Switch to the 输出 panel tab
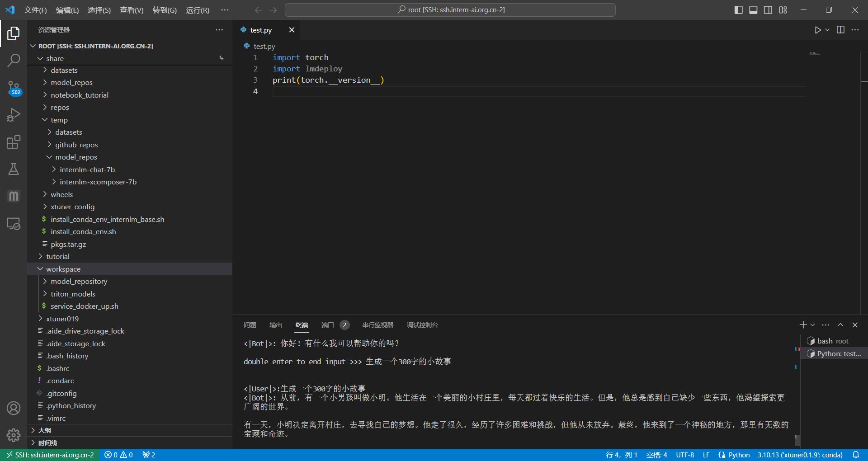Viewport: 868px width, 461px height. (275, 325)
